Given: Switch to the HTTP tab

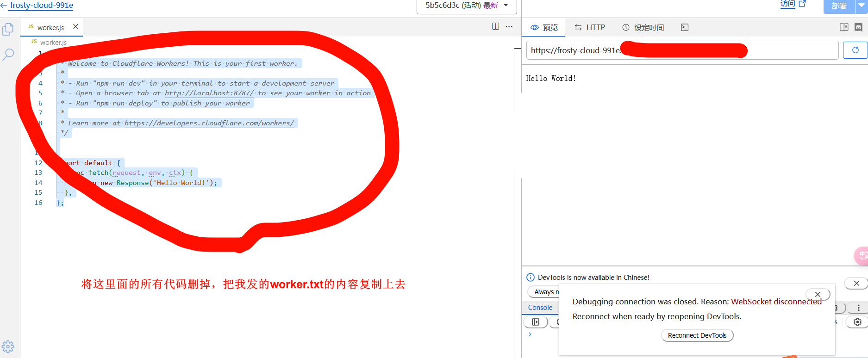Looking at the screenshot, I should pos(590,27).
